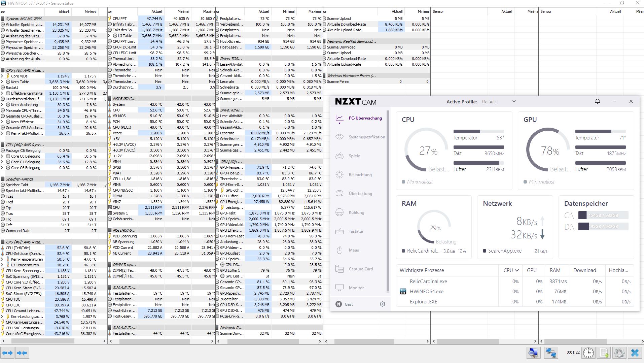
Task: Sort processes by Download column
Action: pos(584,270)
